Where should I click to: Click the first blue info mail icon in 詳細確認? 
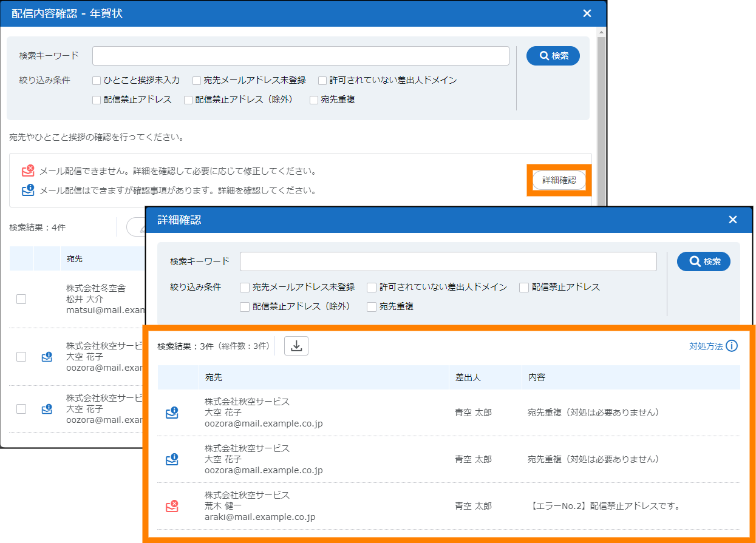(172, 413)
